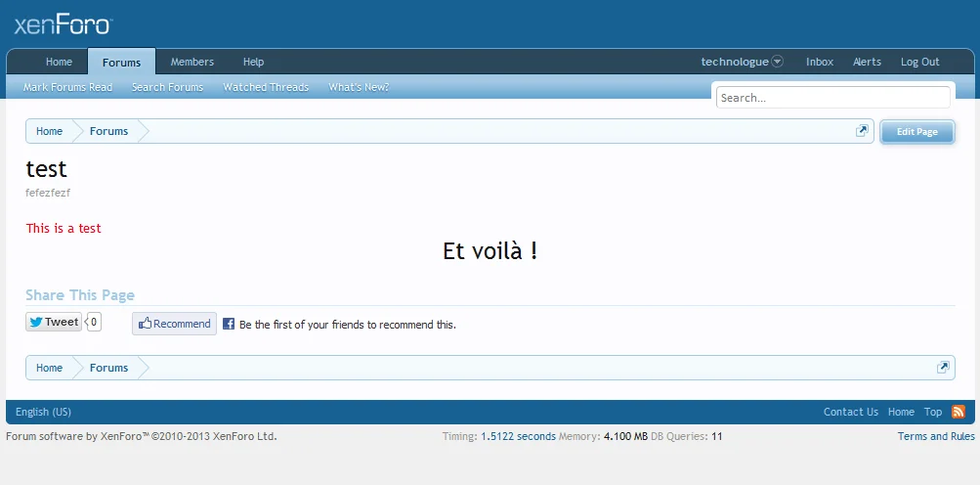Open the technologue account dropdown
The width and height of the screenshot is (980, 485).
(742, 62)
